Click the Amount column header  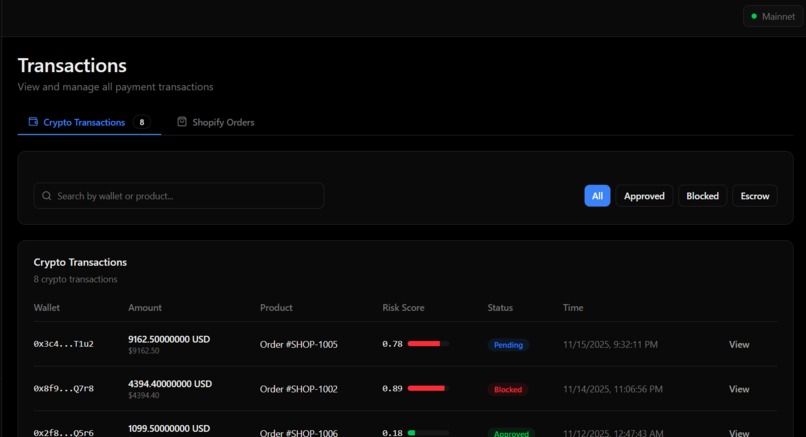[x=145, y=307]
